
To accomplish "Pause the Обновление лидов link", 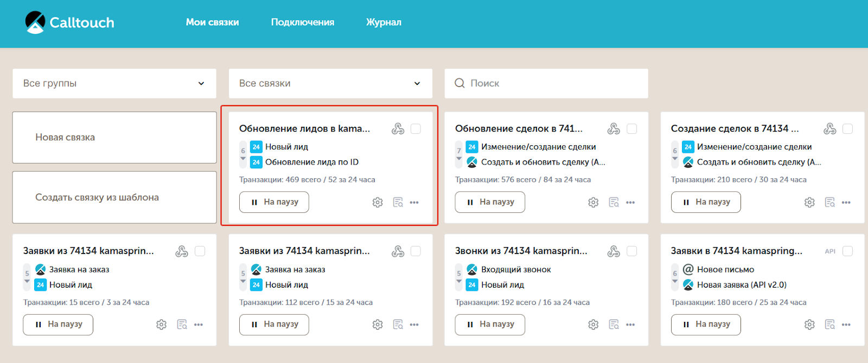I will 274,202.
